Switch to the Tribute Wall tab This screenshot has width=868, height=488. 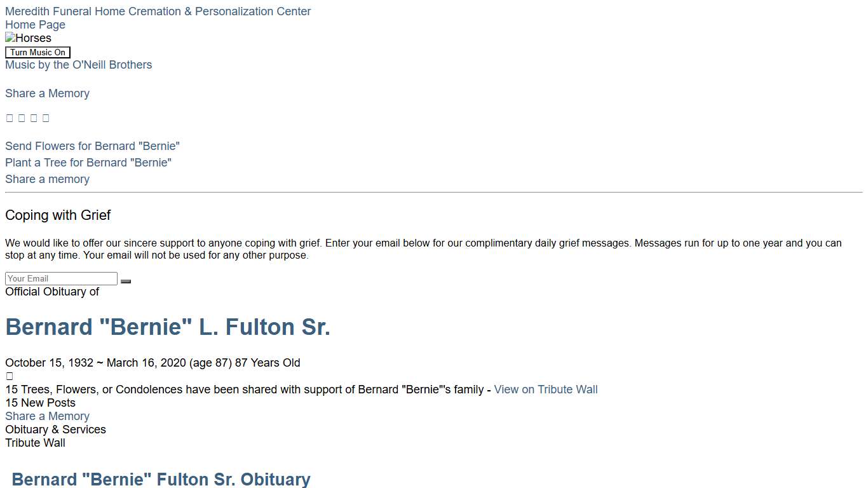point(35,443)
